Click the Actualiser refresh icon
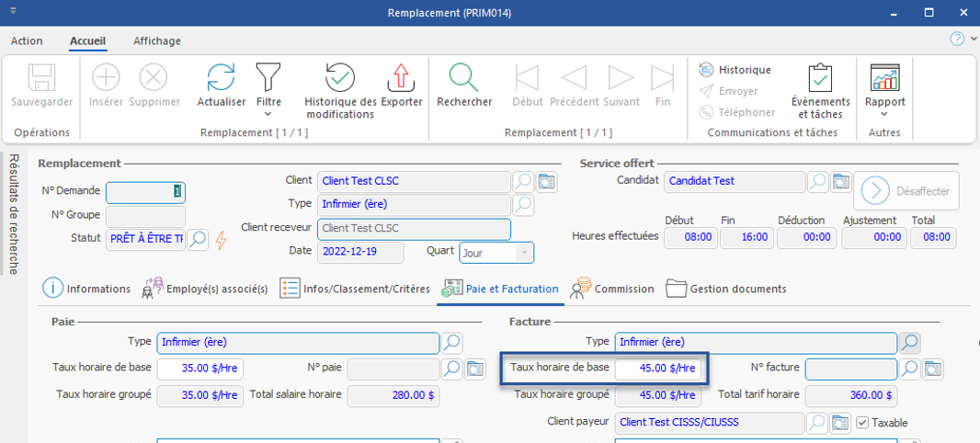The height and width of the screenshot is (443, 980). pos(221,78)
